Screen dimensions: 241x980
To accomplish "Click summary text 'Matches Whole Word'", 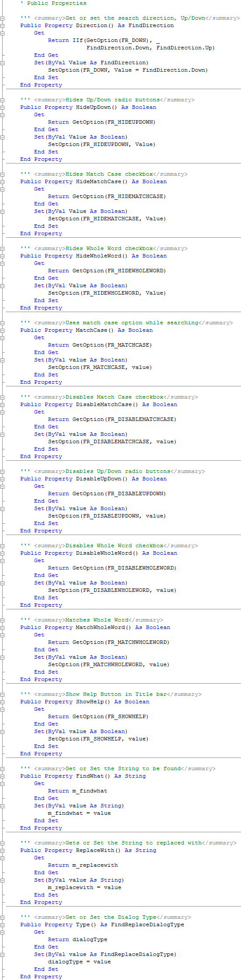I will pyautogui.click(x=97, y=620).
